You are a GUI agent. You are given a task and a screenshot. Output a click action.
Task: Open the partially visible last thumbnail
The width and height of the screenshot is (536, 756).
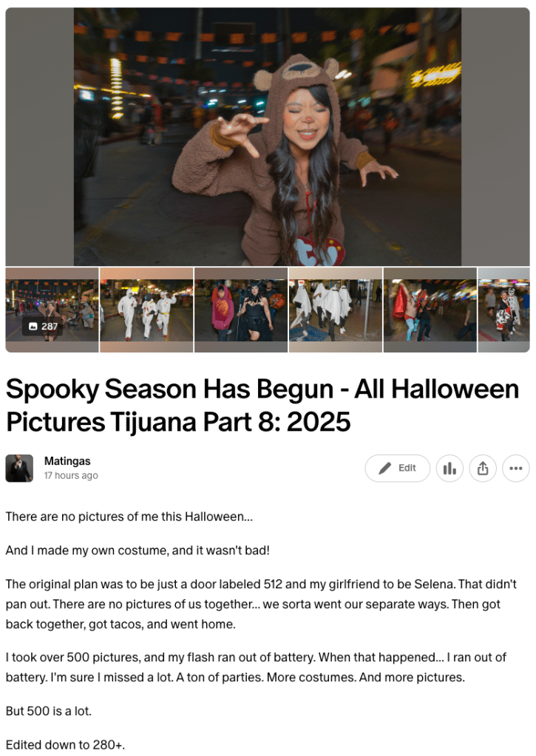(503, 310)
